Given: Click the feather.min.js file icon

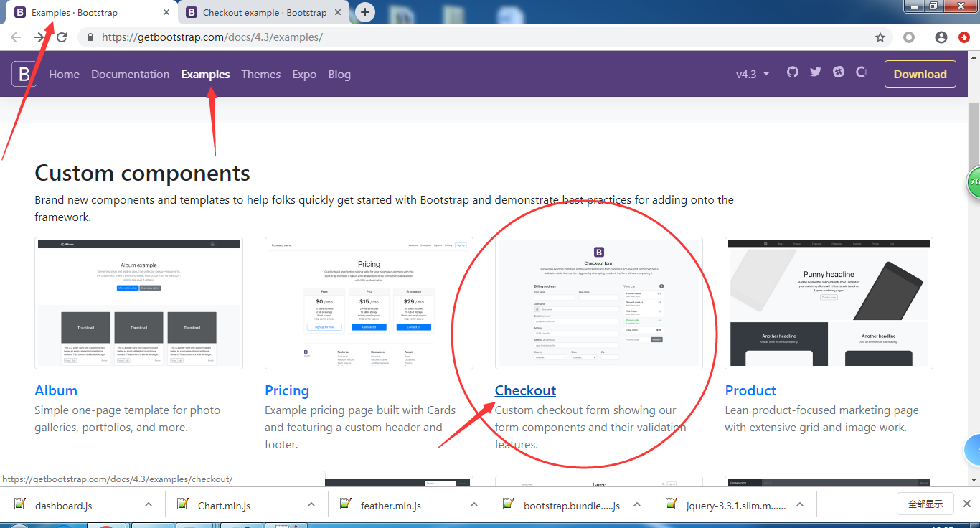Looking at the screenshot, I should click(346, 504).
